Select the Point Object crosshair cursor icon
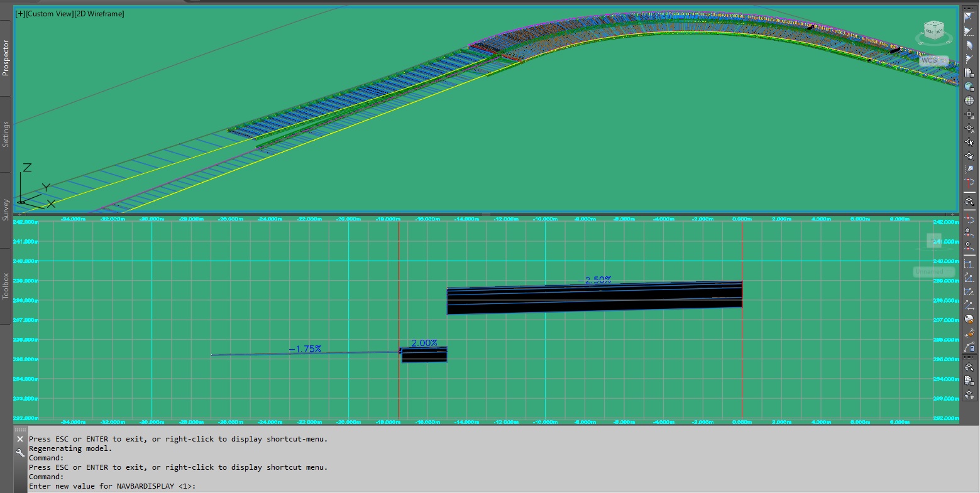980x493 pixels. (969, 142)
